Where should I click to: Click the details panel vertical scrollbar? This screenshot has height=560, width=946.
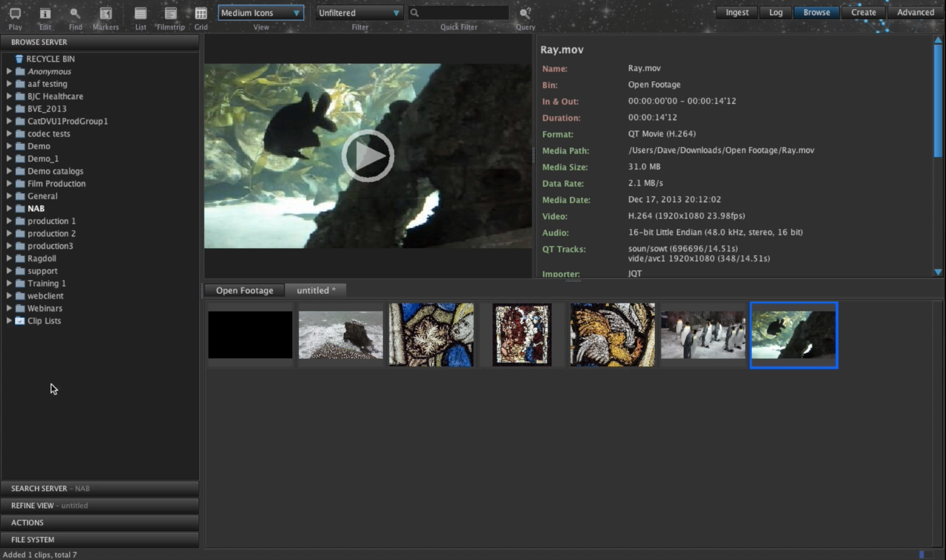point(938,101)
